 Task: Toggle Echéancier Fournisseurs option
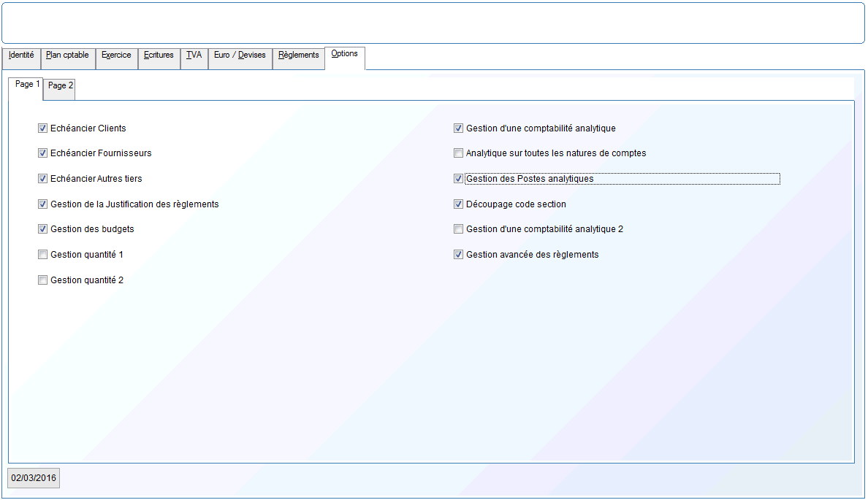coord(42,153)
